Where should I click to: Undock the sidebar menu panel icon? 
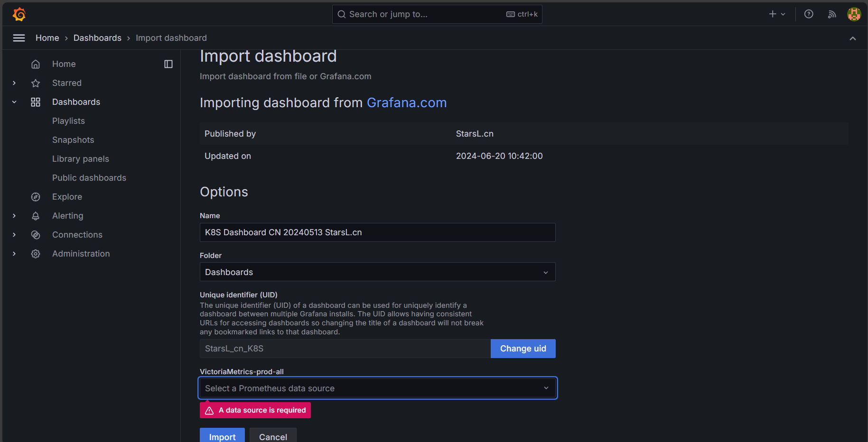pos(168,64)
